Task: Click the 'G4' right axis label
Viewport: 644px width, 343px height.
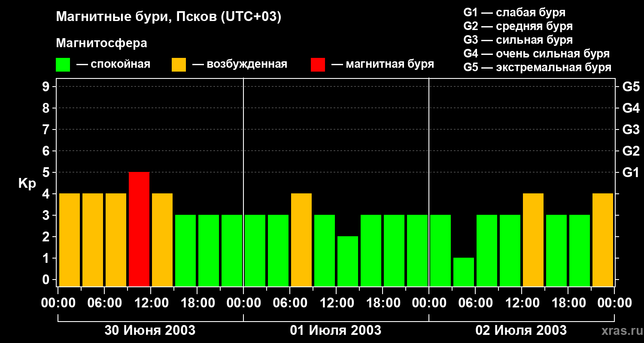Action: click(631, 108)
